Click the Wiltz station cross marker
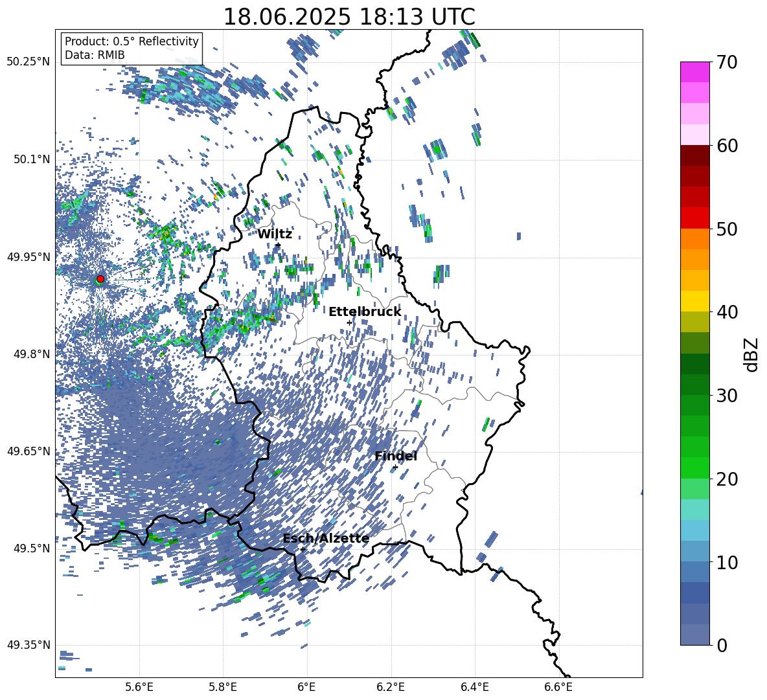Screen dimensions: 767x700 click(x=279, y=245)
